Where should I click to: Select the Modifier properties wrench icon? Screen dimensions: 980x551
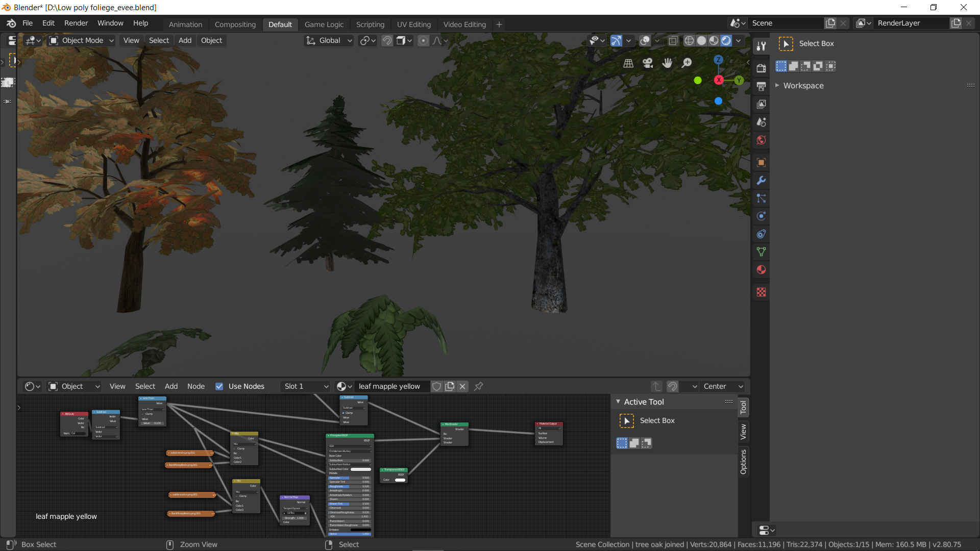[x=761, y=181]
